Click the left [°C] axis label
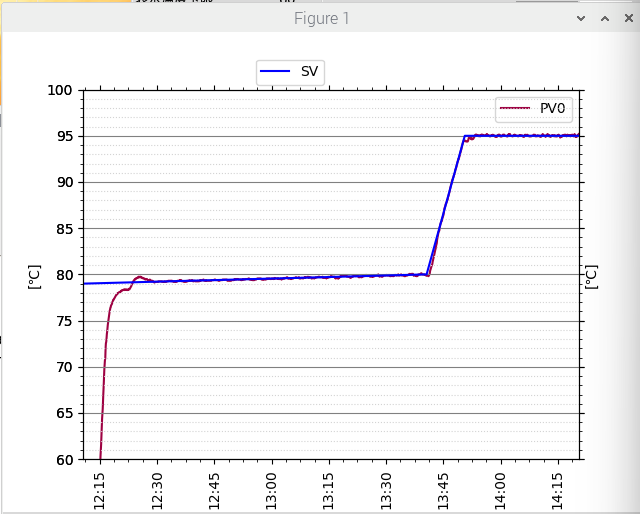Screen dimensions: 640x514 point(34,276)
